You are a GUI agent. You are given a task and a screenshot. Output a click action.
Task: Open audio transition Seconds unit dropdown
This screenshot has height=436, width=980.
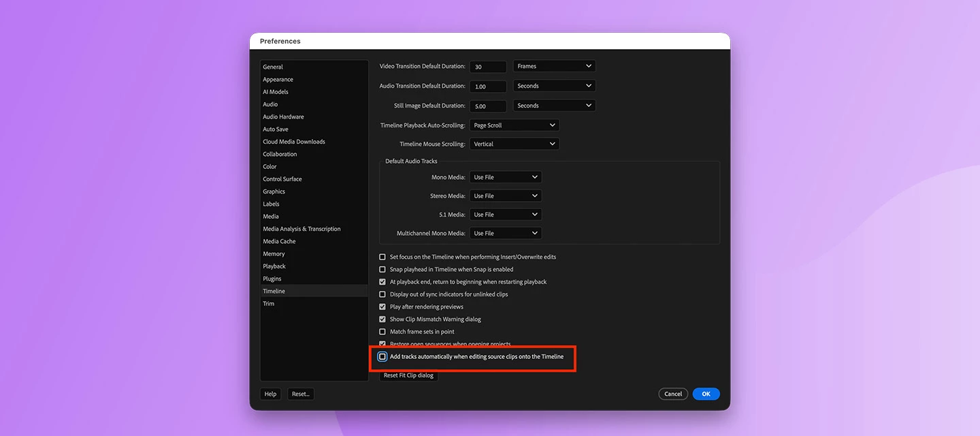pyautogui.click(x=555, y=86)
